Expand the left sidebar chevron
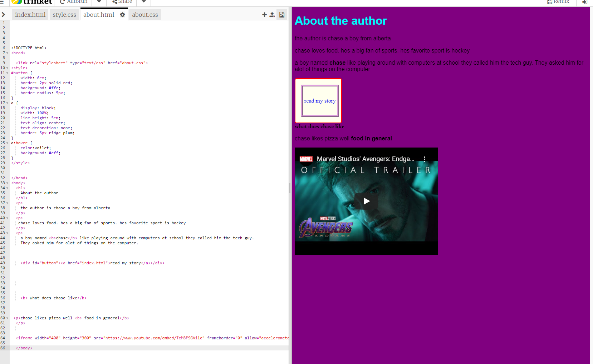 4,15
